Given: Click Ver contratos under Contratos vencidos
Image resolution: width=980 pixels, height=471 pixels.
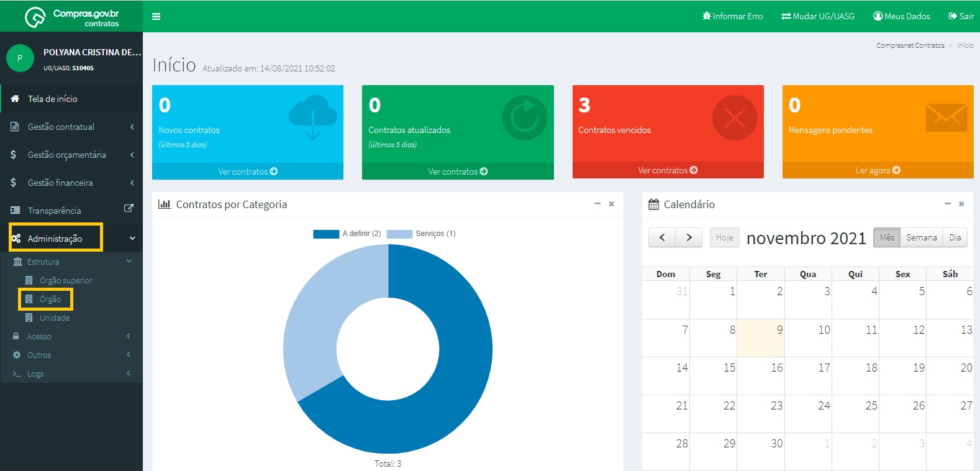Looking at the screenshot, I should click(668, 170).
